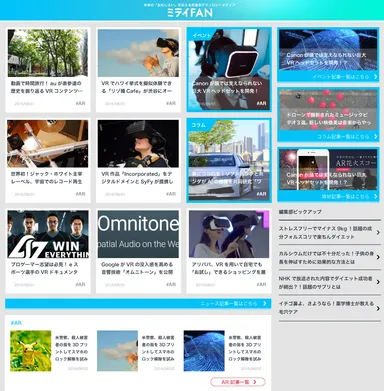Open featured Canon 巨大 VR ヘッドセット event card title
384x391 pixels.
[x=227, y=87]
